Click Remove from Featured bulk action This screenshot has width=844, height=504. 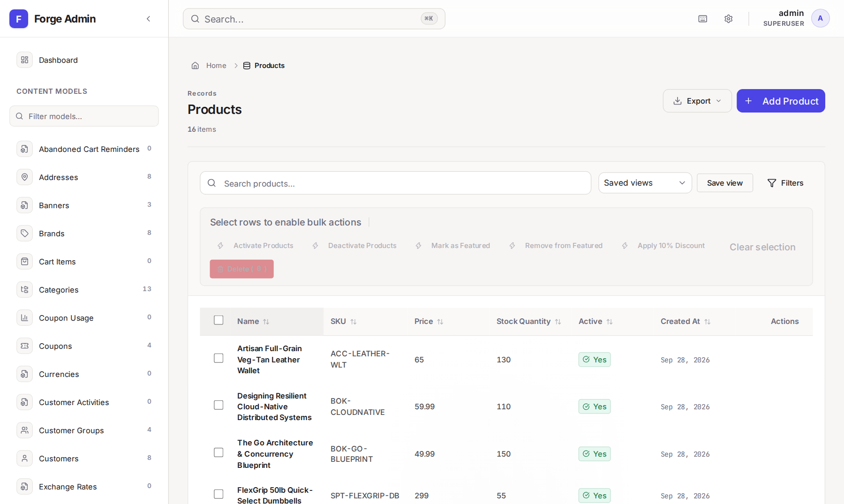tap(556, 246)
